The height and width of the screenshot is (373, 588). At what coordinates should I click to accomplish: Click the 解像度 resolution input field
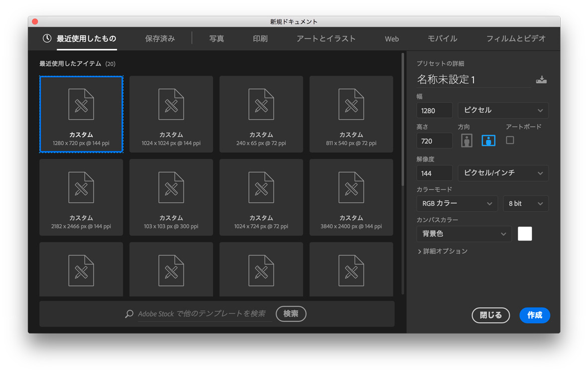pos(434,173)
